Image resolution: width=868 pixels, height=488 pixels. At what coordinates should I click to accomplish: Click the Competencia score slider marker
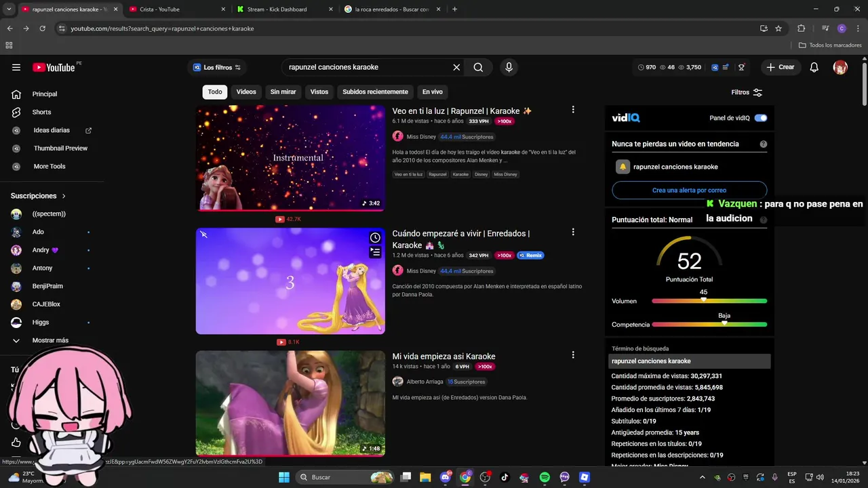tap(724, 324)
